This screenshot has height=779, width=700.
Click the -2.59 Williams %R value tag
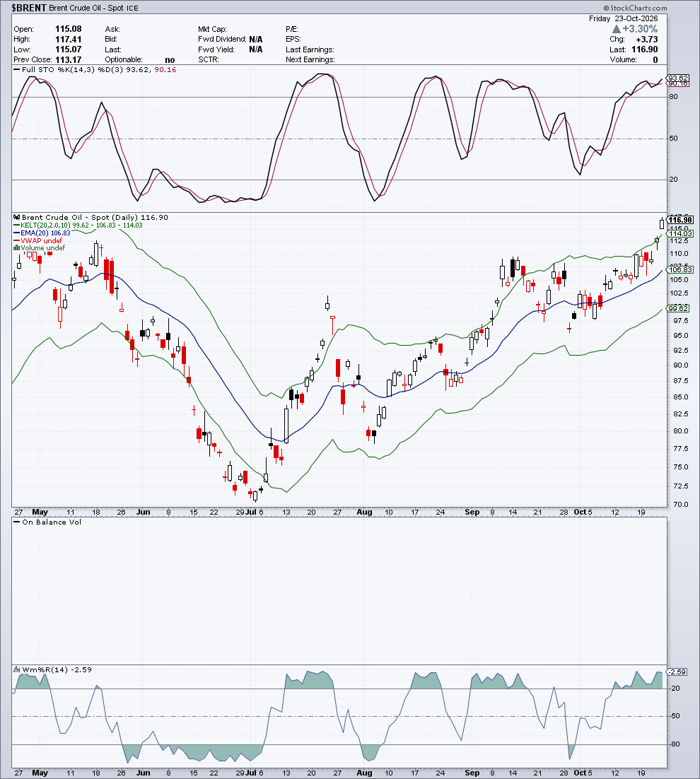click(677, 672)
